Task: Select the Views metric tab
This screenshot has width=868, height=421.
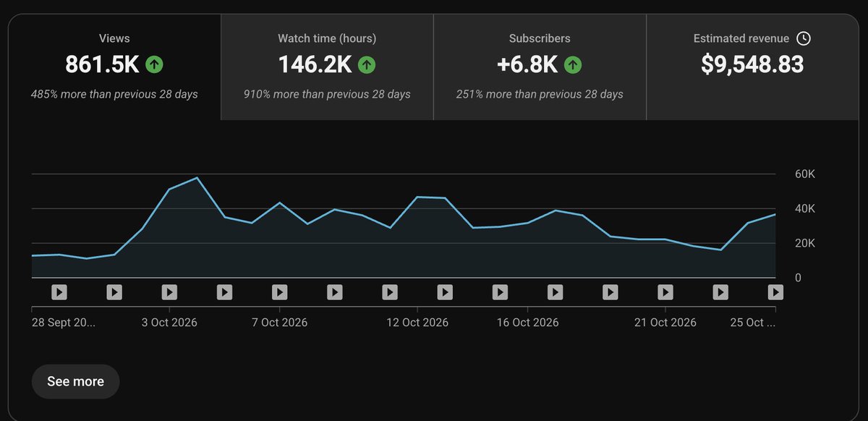Action: (114, 67)
